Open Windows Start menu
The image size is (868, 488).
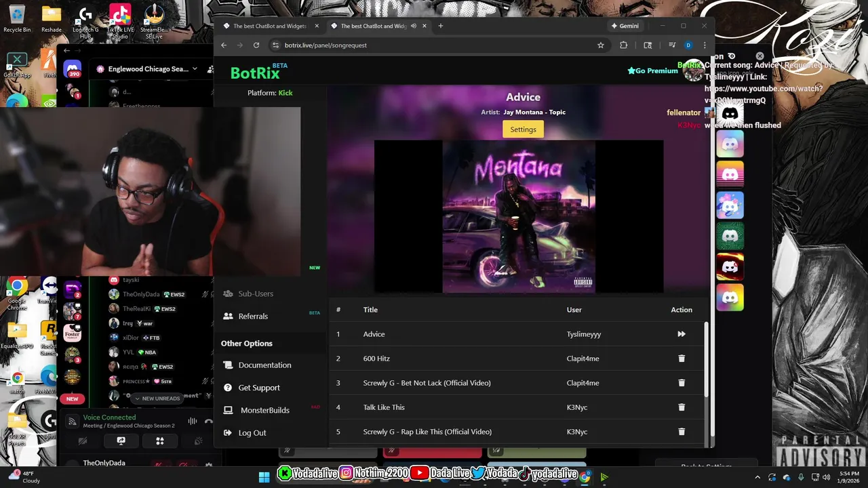pyautogui.click(x=264, y=476)
